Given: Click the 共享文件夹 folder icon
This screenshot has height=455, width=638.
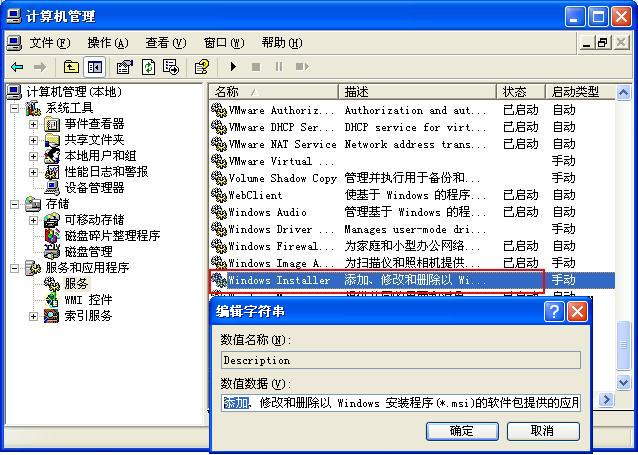Looking at the screenshot, I should coord(52,140).
